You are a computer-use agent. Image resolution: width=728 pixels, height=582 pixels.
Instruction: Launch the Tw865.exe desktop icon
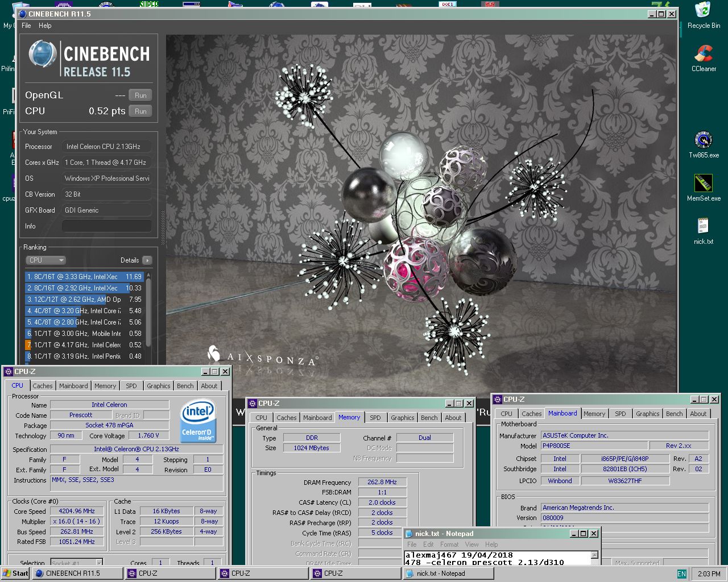[704, 145]
